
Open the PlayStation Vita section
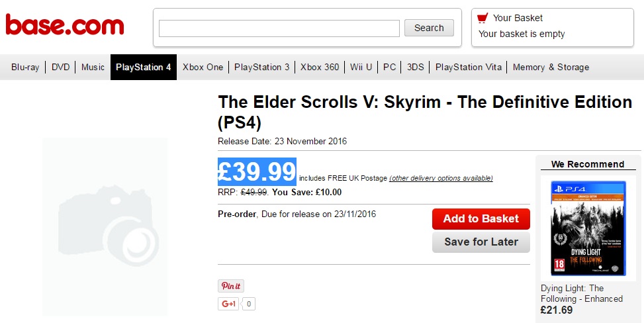coord(469,67)
